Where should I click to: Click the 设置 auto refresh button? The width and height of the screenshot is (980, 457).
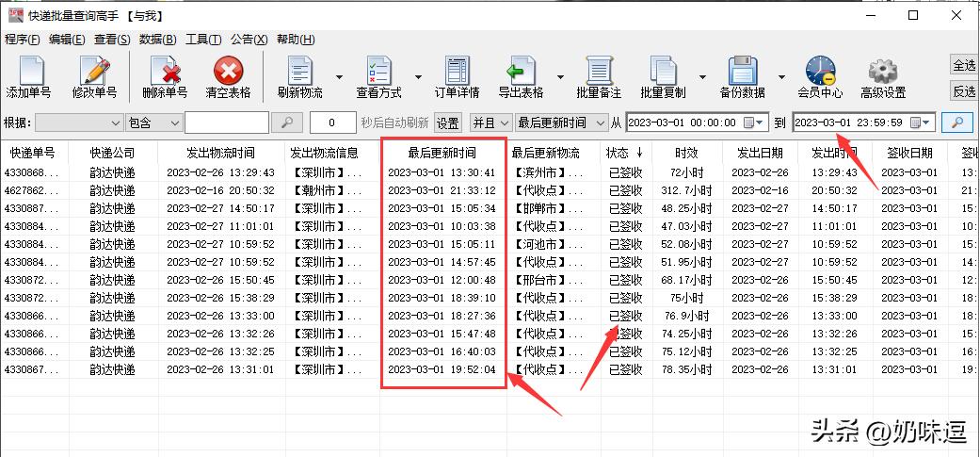coord(447,123)
